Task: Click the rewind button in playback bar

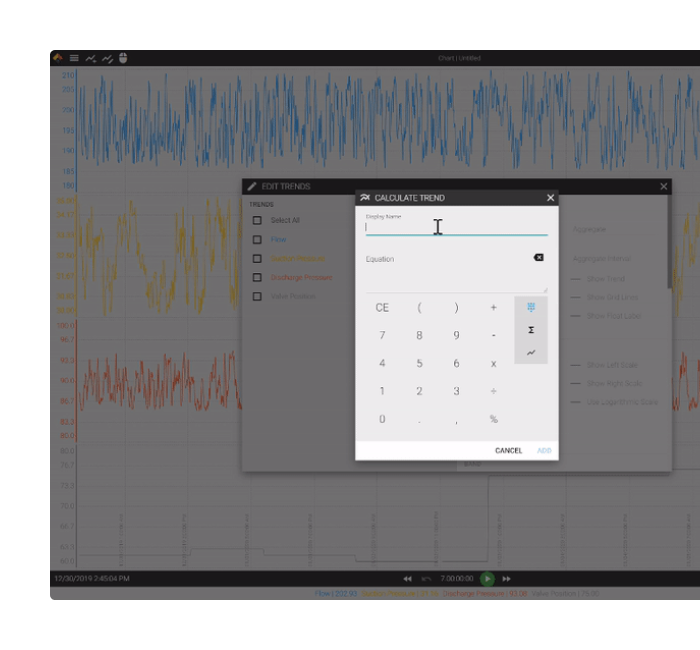Action: pos(407,579)
